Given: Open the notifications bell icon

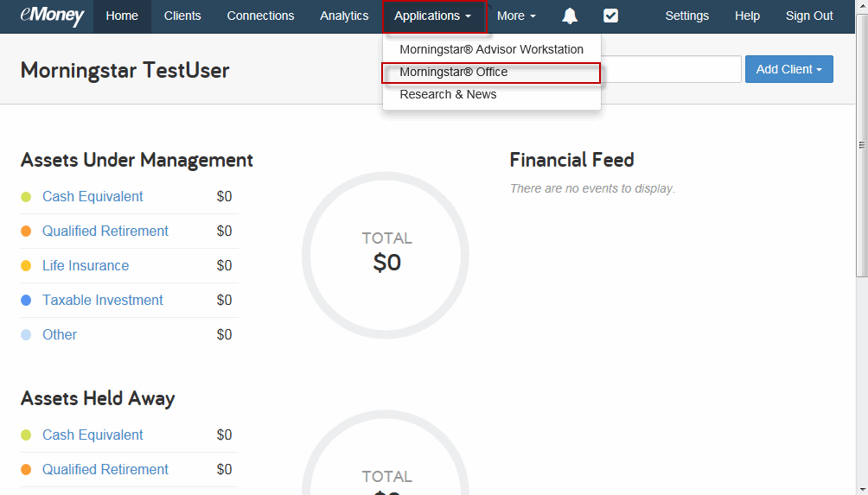Looking at the screenshot, I should 570,16.
